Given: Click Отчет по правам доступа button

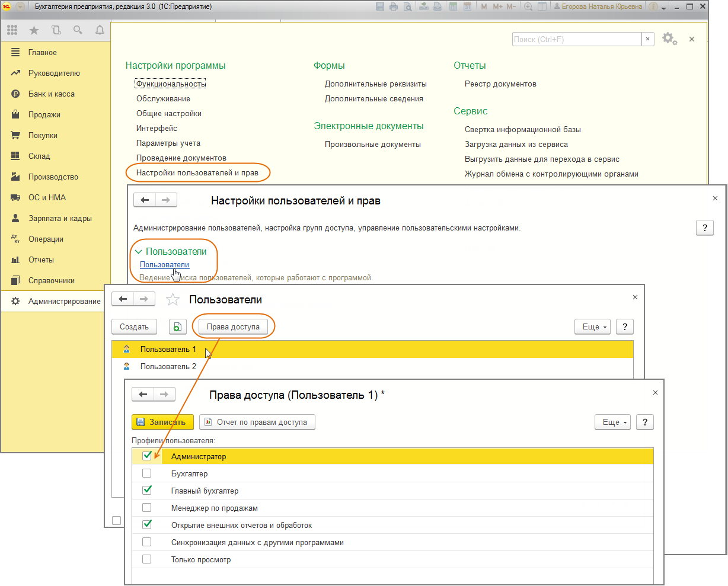Looking at the screenshot, I should click(257, 422).
